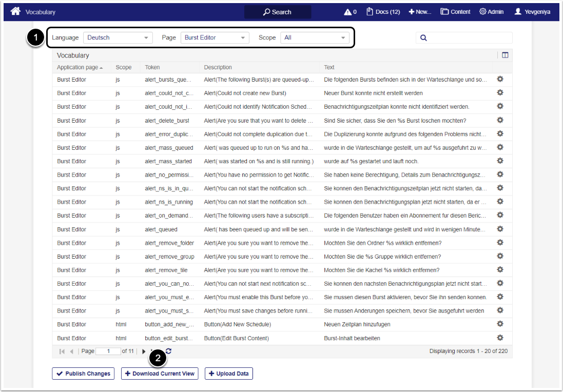The width and height of the screenshot is (563, 392).
Task: Click Download Current View button
Action: (x=160, y=374)
